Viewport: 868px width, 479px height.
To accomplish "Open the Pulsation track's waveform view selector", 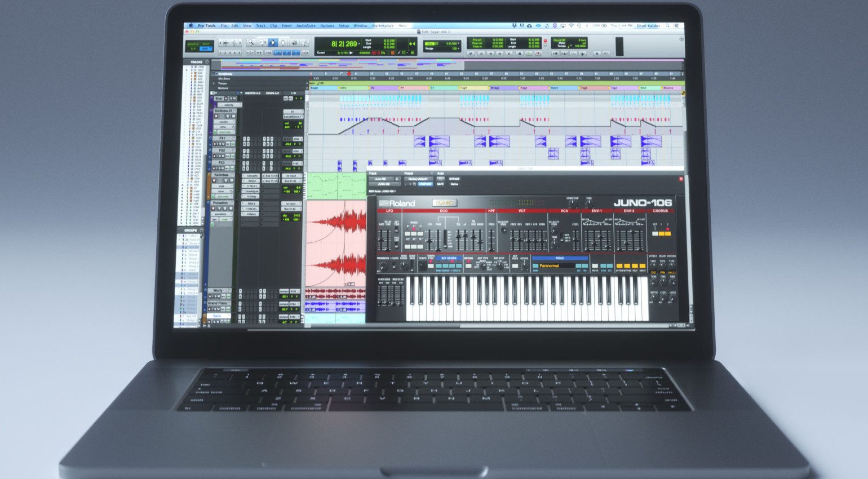I will (222, 214).
